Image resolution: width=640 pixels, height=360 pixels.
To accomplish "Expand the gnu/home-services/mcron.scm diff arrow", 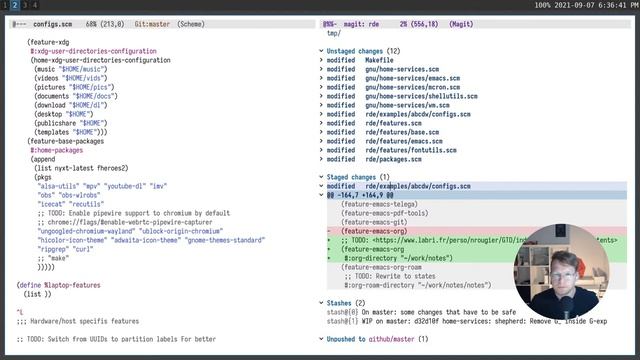I will (x=321, y=87).
